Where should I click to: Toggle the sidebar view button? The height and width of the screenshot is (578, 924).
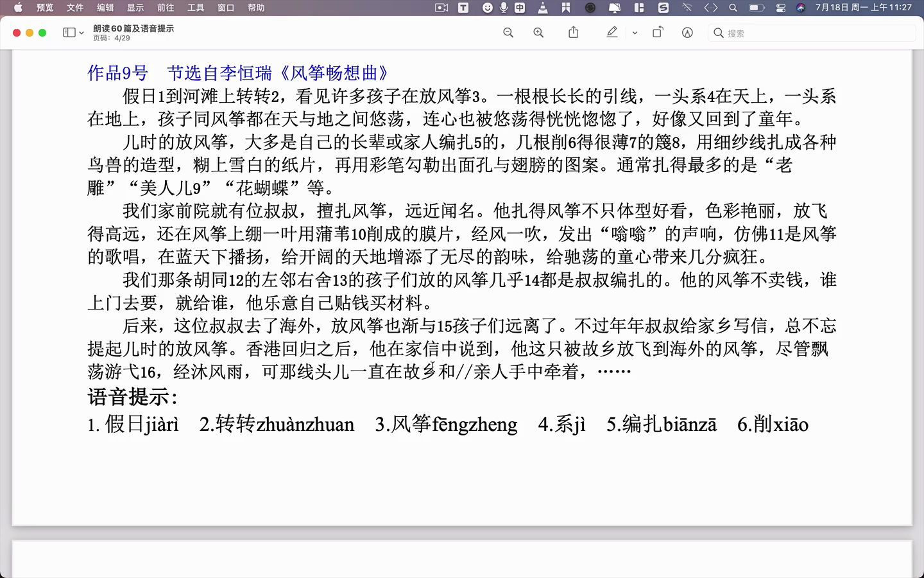(x=69, y=33)
